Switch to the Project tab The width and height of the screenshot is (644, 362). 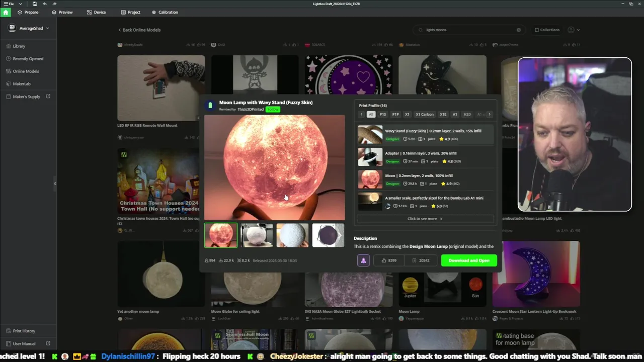click(x=130, y=12)
